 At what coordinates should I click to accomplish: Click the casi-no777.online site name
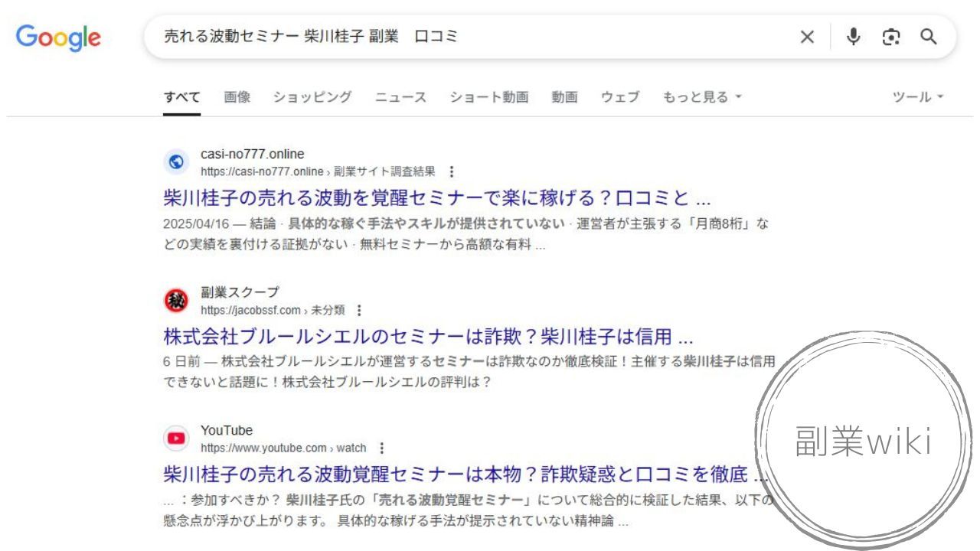(253, 154)
